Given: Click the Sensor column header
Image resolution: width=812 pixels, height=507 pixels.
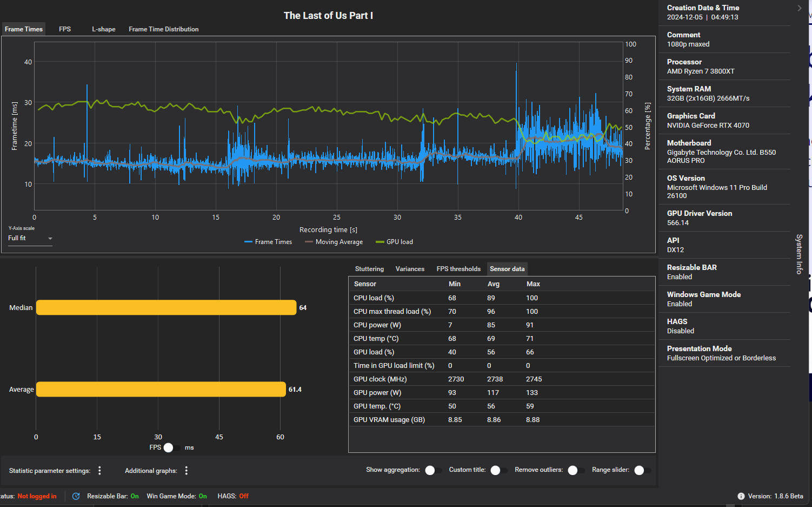Looking at the screenshot, I should (x=365, y=284).
